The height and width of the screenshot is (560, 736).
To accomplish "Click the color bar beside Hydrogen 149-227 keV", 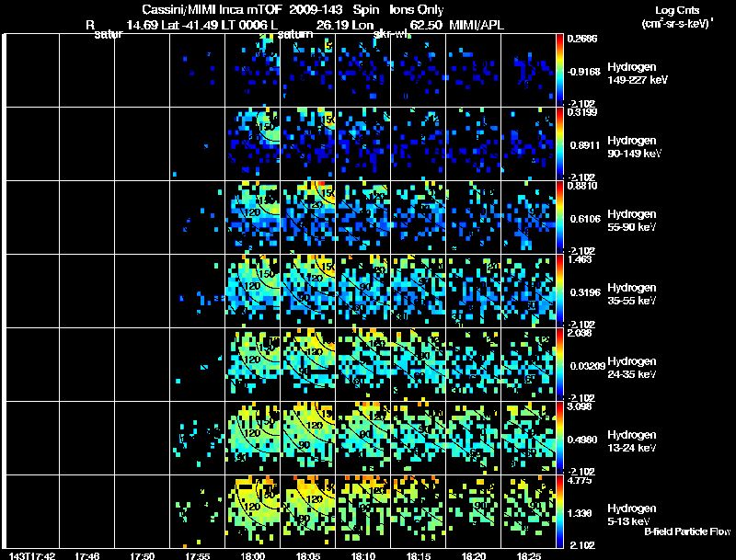I will click(559, 70).
